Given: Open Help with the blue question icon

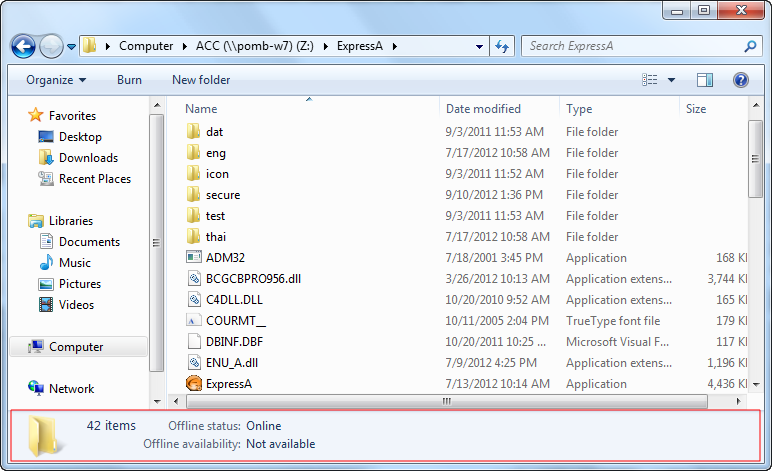Looking at the screenshot, I should pyautogui.click(x=740, y=80).
